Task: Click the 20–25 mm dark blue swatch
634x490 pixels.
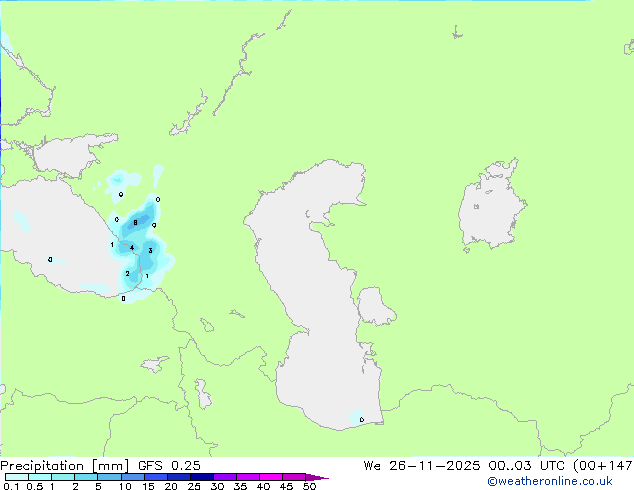Action: (x=178, y=477)
